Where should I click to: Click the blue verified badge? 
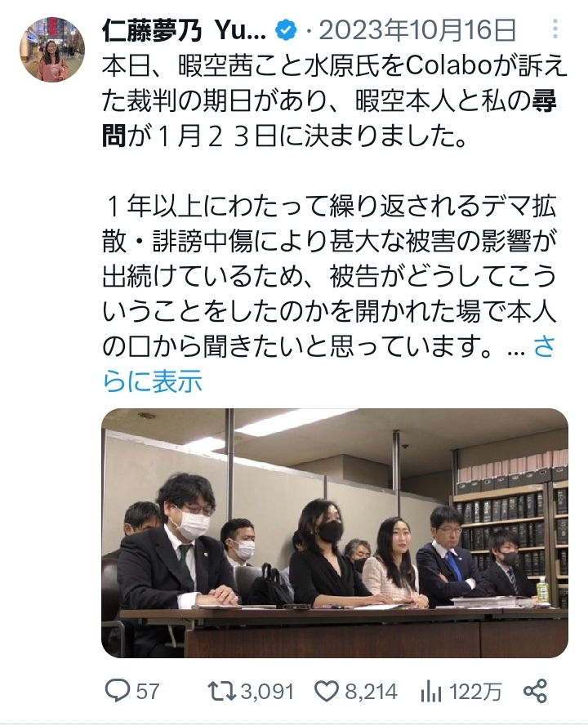coord(286,31)
